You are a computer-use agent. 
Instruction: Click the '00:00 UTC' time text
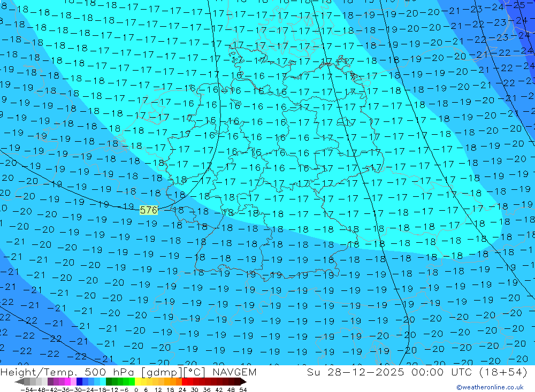pyautogui.click(x=441, y=372)
